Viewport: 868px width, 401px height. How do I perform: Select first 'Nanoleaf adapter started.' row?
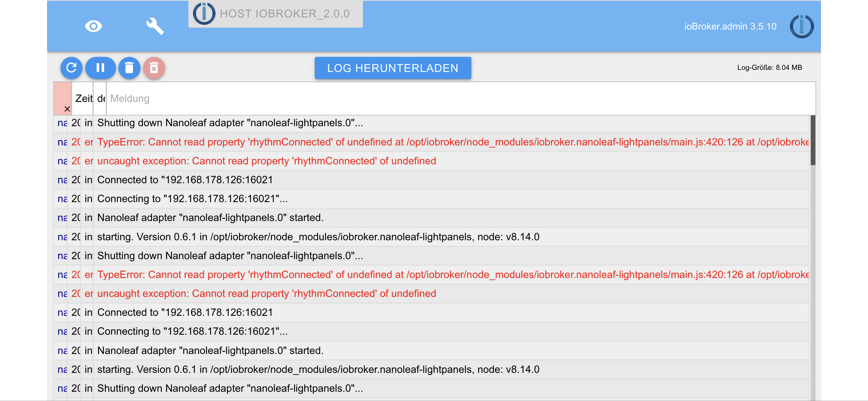point(432,217)
